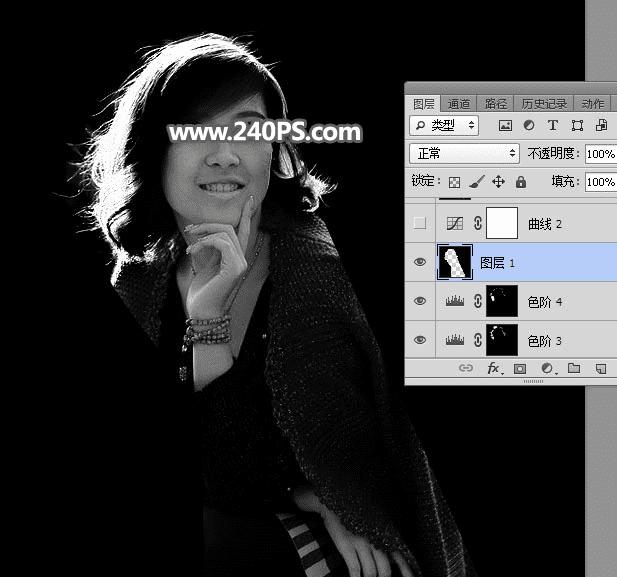Select the 色阶 4 layer name
Image resolution: width=617 pixels, height=577 pixels.
click(x=545, y=302)
